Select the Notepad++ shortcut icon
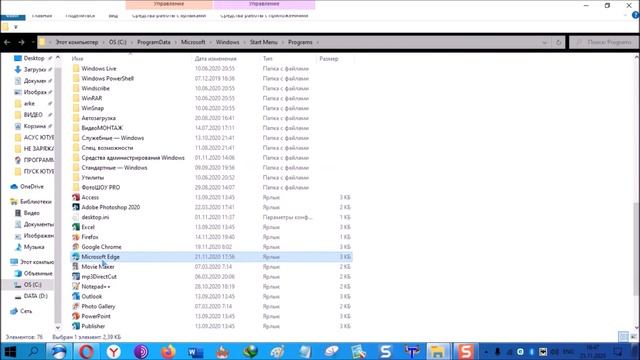The image size is (640, 360). [76, 286]
